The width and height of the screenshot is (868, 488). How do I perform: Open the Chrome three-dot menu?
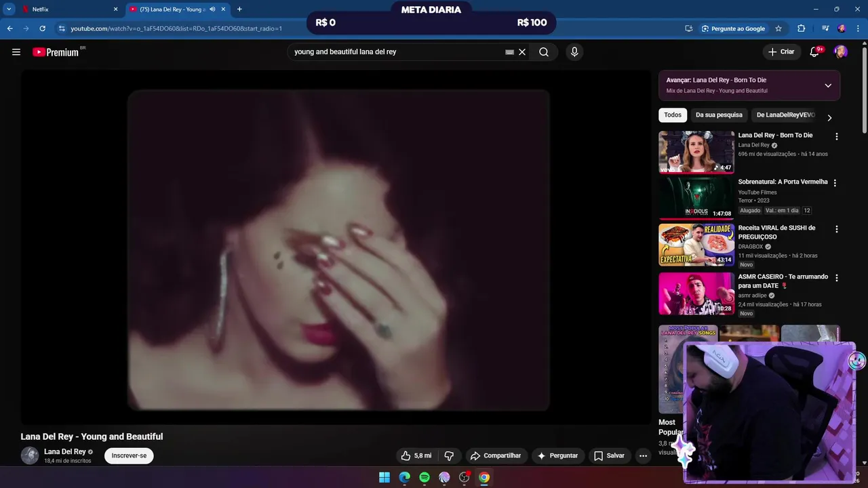point(857,28)
